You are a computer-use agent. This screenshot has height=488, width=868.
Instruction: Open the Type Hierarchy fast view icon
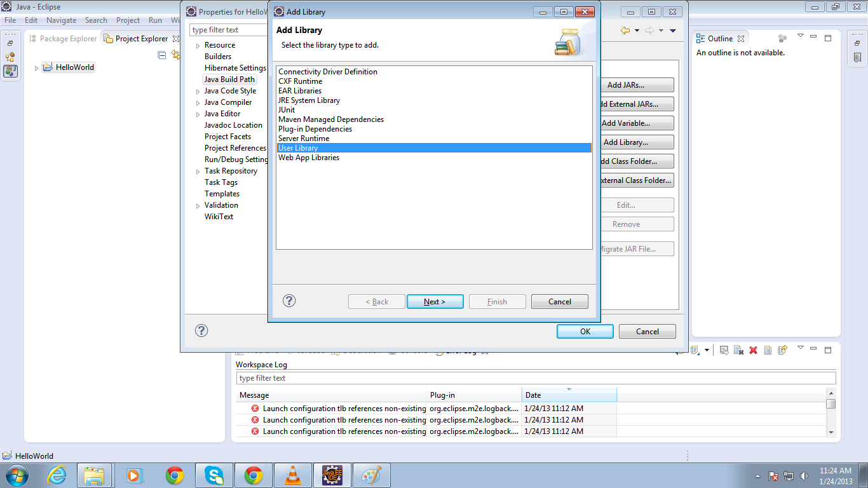pos(10,57)
